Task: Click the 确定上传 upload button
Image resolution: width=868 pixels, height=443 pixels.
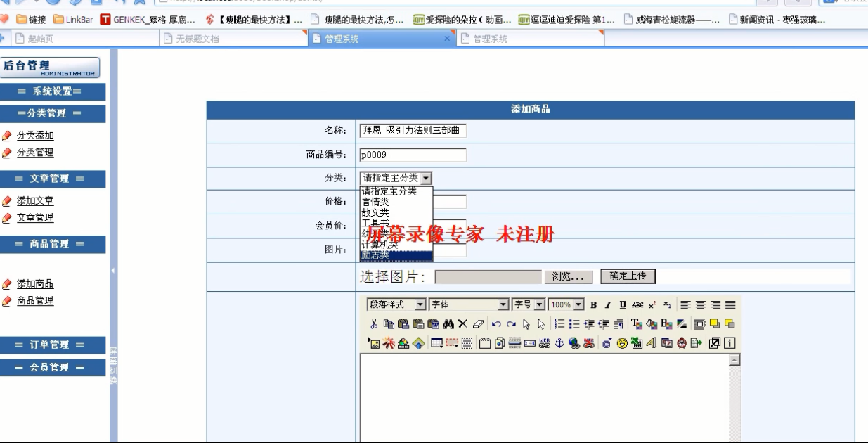Action: [628, 276]
